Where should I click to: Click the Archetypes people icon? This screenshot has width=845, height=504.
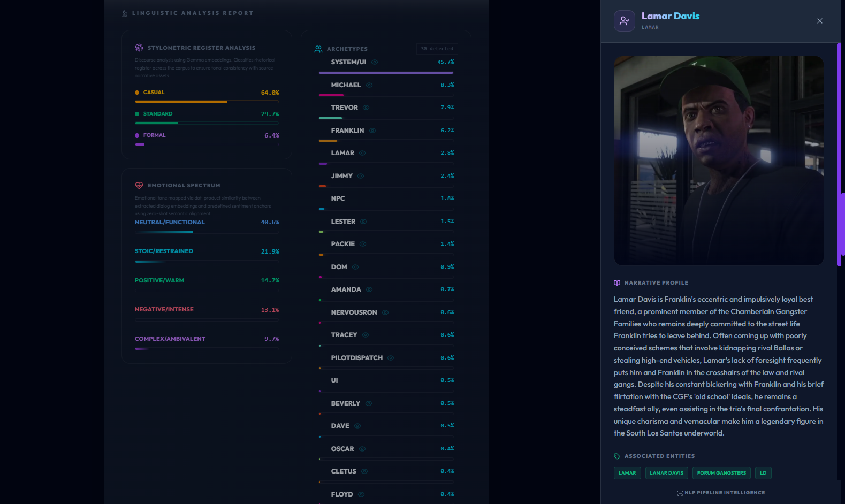click(x=318, y=49)
